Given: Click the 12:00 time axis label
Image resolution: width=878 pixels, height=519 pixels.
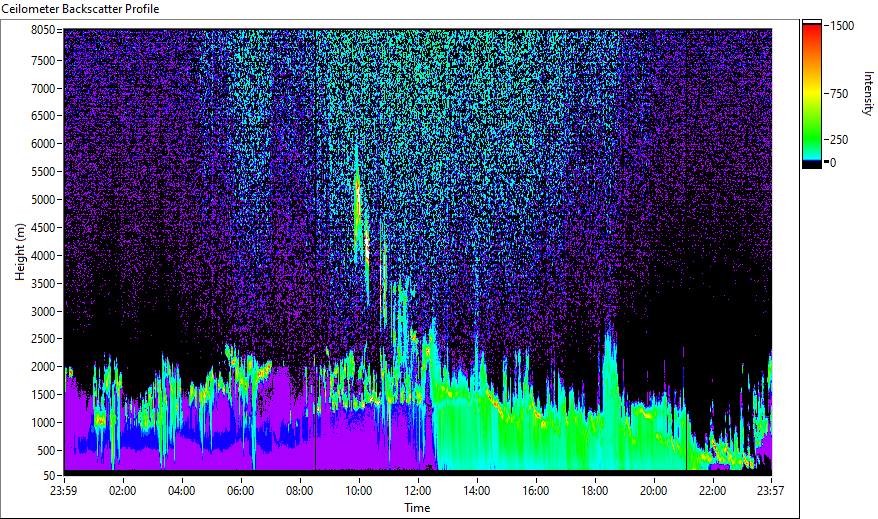Looking at the screenshot, I should pyautogui.click(x=418, y=491).
